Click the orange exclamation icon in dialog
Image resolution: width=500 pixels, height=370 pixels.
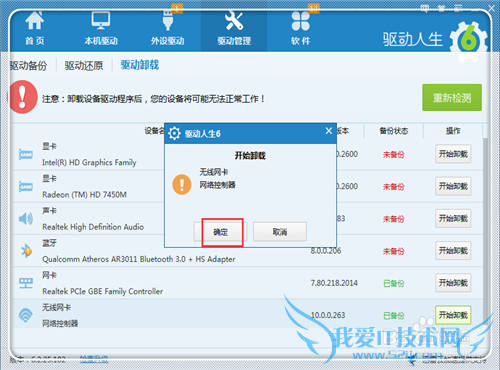tap(182, 184)
